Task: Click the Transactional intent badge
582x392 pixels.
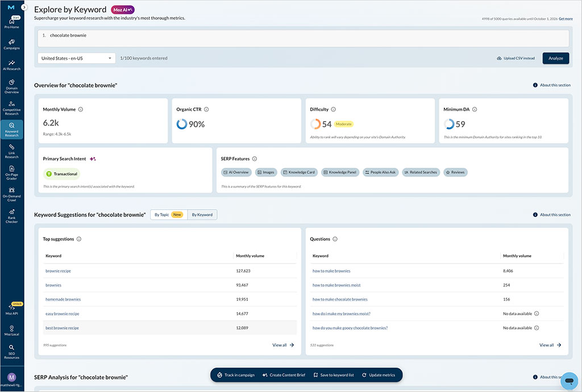Action: pyautogui.click(x=61, y=174)
